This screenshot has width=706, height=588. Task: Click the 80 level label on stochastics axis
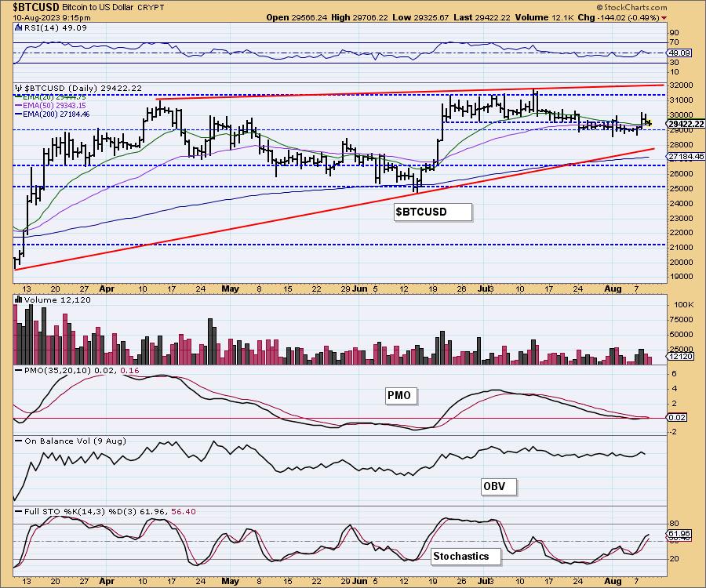click(x=674, y=524)
